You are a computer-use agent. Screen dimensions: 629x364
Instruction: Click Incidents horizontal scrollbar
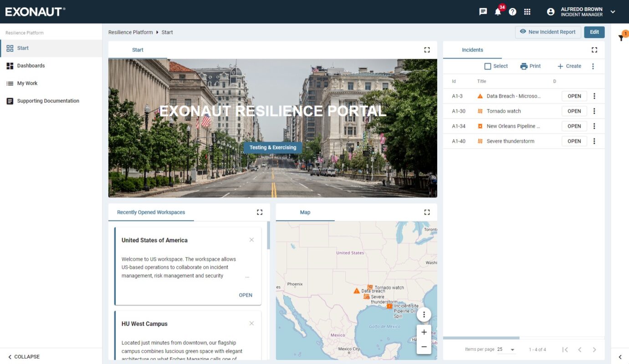tap(481, 338)
